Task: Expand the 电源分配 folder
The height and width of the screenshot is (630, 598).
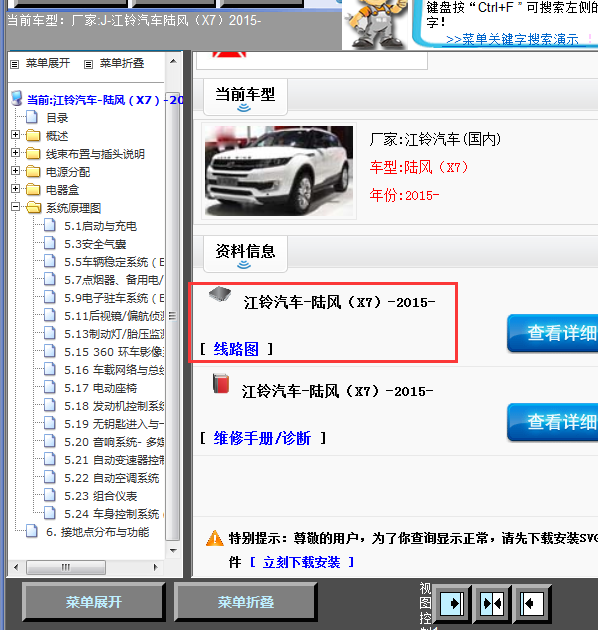Action: [x=15, y=171]
